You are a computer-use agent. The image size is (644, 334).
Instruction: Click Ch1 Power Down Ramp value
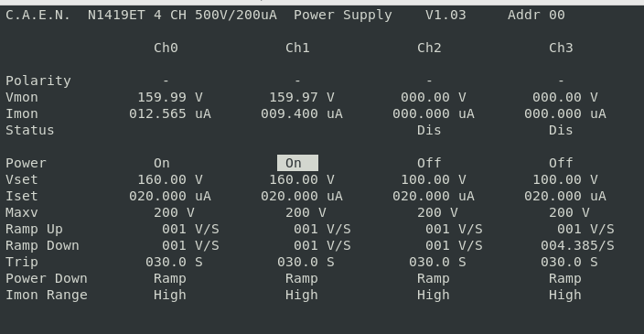[x=302, y=279]
